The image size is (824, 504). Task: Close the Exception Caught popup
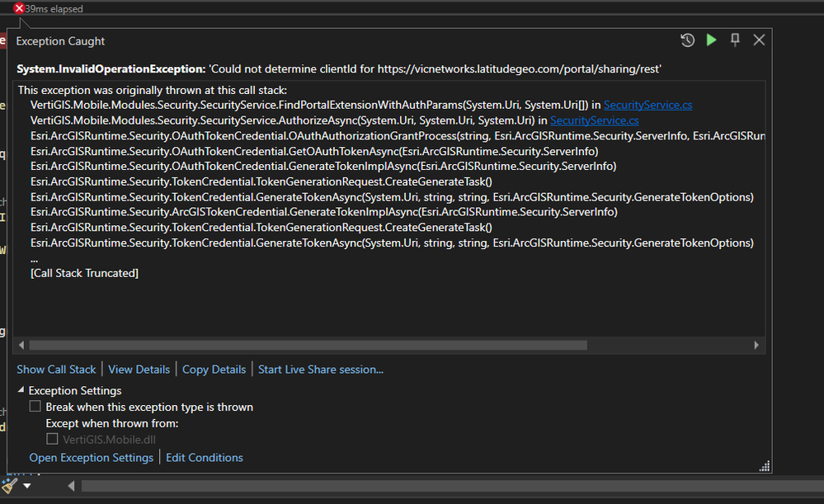[x=759, y=40]
